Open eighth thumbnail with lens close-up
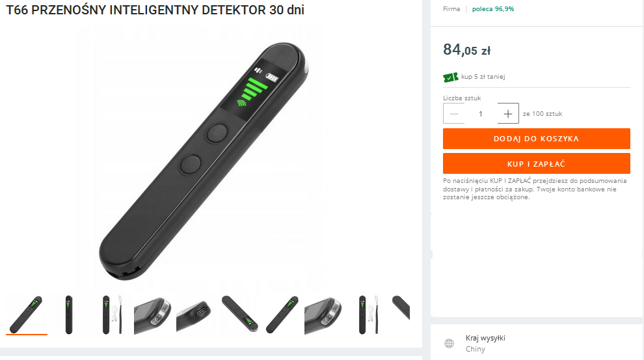644x360 pixels. tap(323, 314)
